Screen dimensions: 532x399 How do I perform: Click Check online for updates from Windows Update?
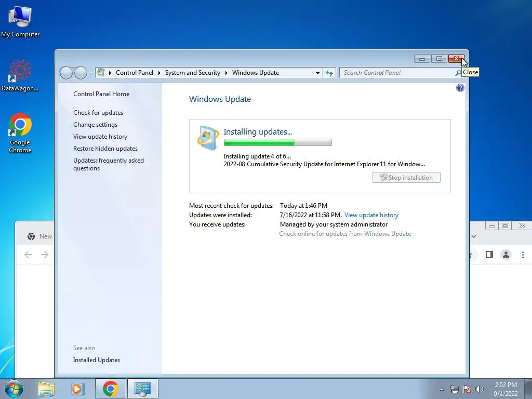point(345,234)
